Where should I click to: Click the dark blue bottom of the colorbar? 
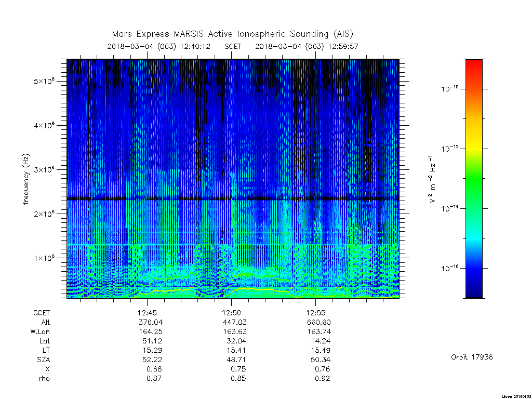coord(474,290)
